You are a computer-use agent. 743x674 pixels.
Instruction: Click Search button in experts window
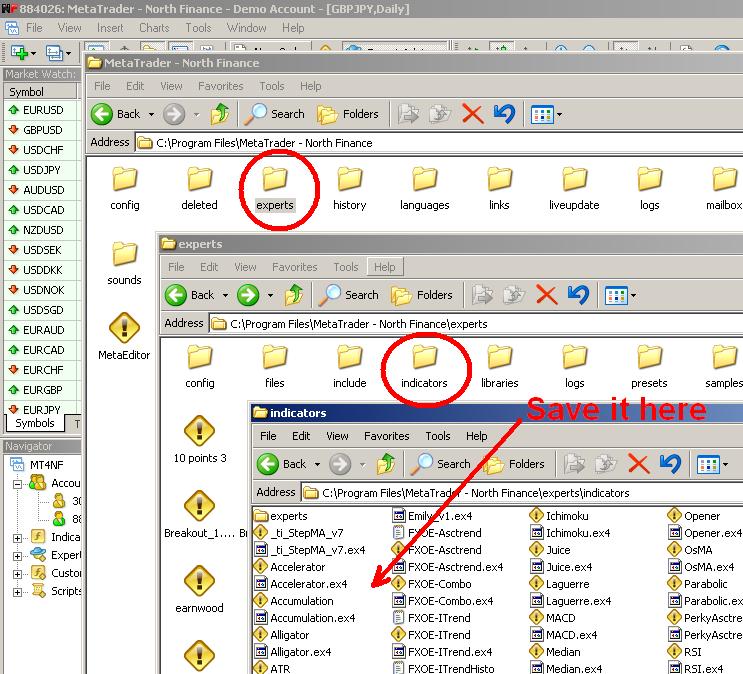point(348,295)
